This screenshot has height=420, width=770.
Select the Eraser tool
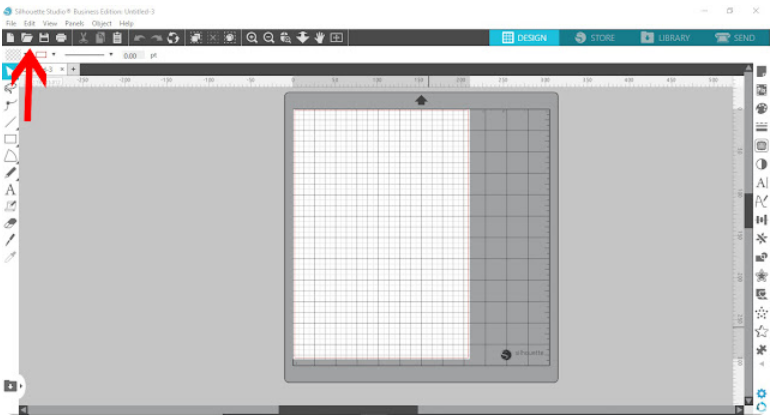coord(11,223)
